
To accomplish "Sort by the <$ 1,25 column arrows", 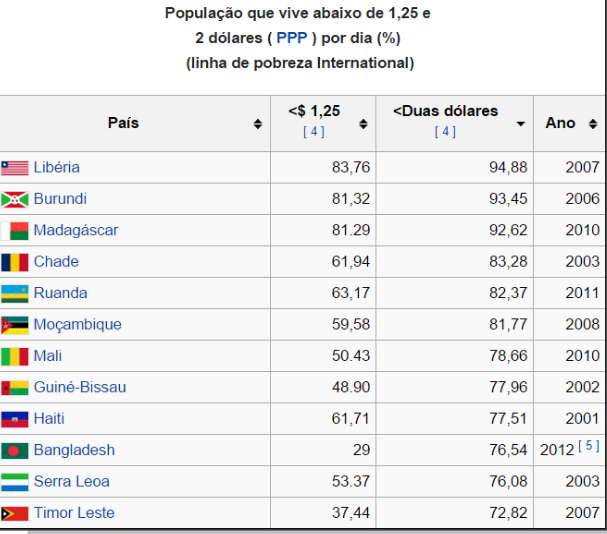I will click(363, 124).
